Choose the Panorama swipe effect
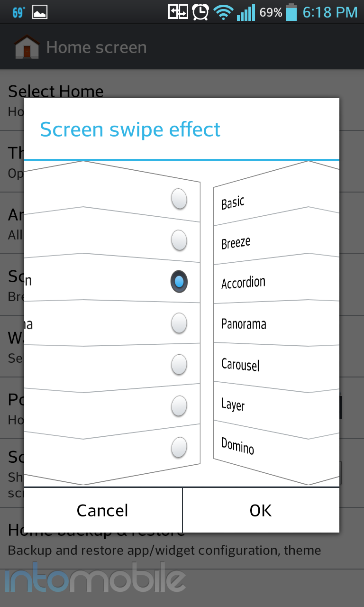Image resolution: width=364 pixels, height=607 pixels. point(244,324)
